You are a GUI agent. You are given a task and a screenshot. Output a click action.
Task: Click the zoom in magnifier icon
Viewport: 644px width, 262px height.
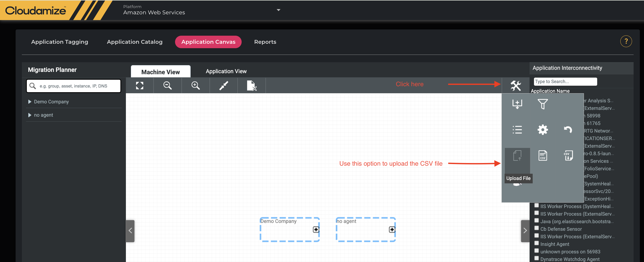(x=195, y=85)
